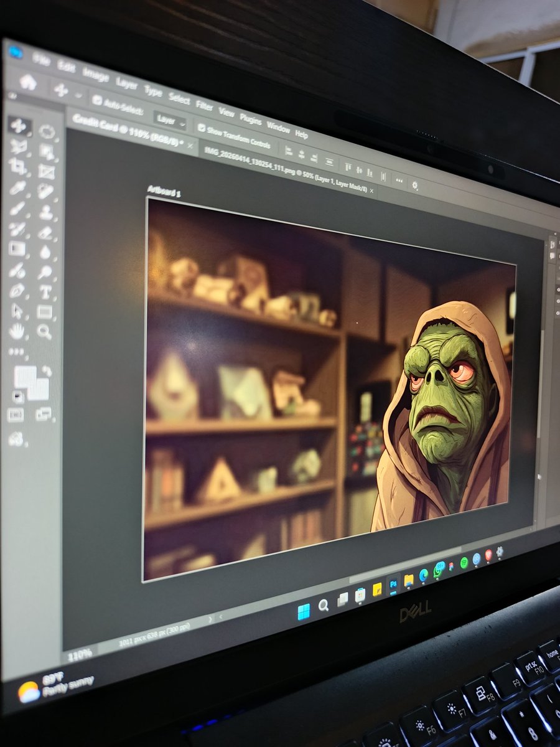Select the Path Selection tool

(16, 311)
